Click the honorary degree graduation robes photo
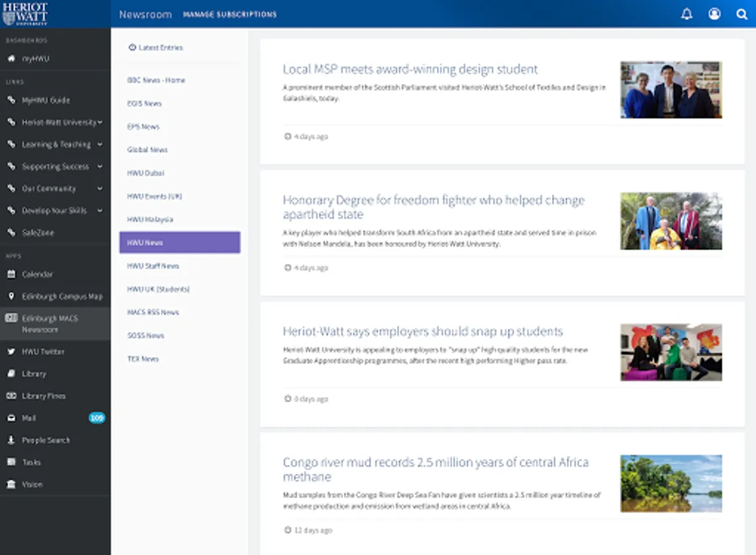 [671, 221]
